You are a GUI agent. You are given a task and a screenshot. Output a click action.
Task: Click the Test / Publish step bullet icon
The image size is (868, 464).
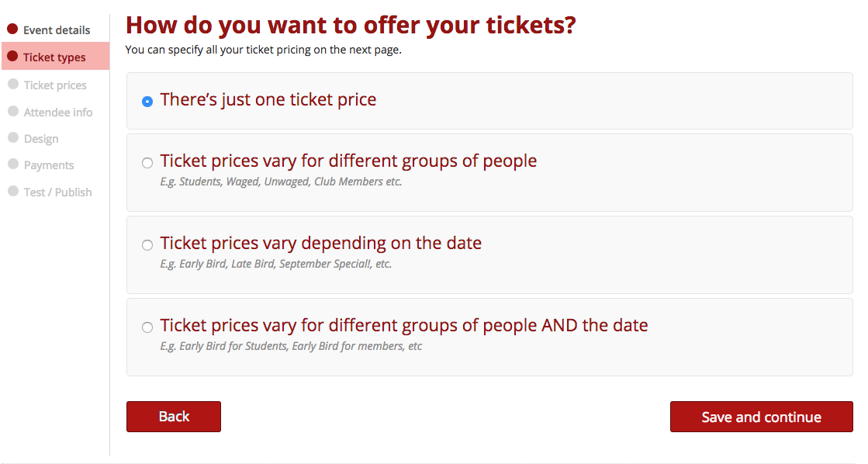click(x=13, y=191)
